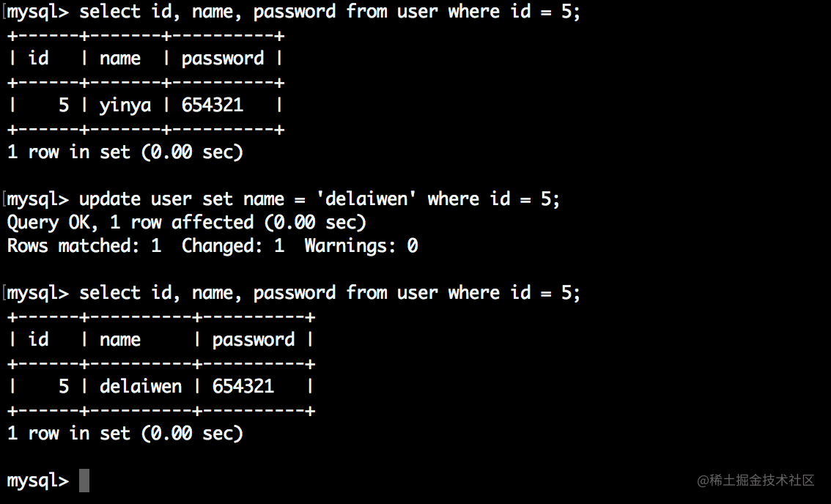Click the 'Warnings: 0' text
The image size is (831, 504).
pyautogui.click(x=361, y=246)
